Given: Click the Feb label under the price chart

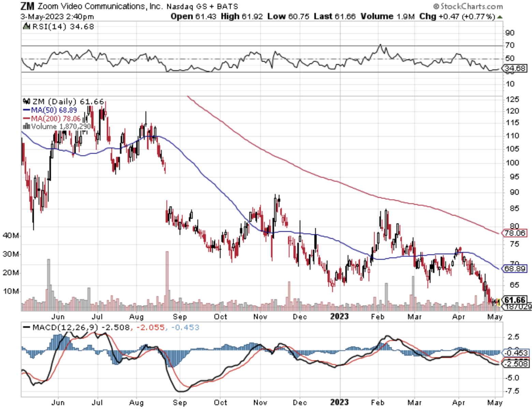Looking at the screenshot, I should click(x=378, y=316).
